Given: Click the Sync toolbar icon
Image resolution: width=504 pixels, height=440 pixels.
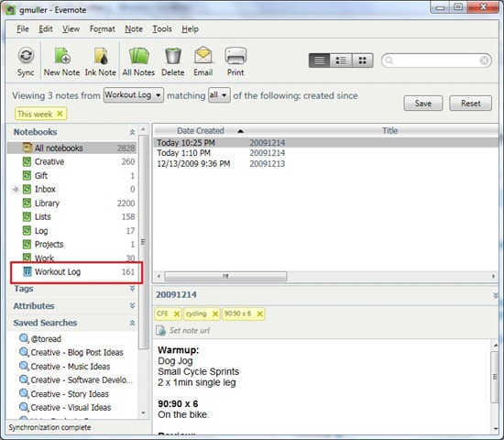Looking at the screenshot, I should pos(26,61).
